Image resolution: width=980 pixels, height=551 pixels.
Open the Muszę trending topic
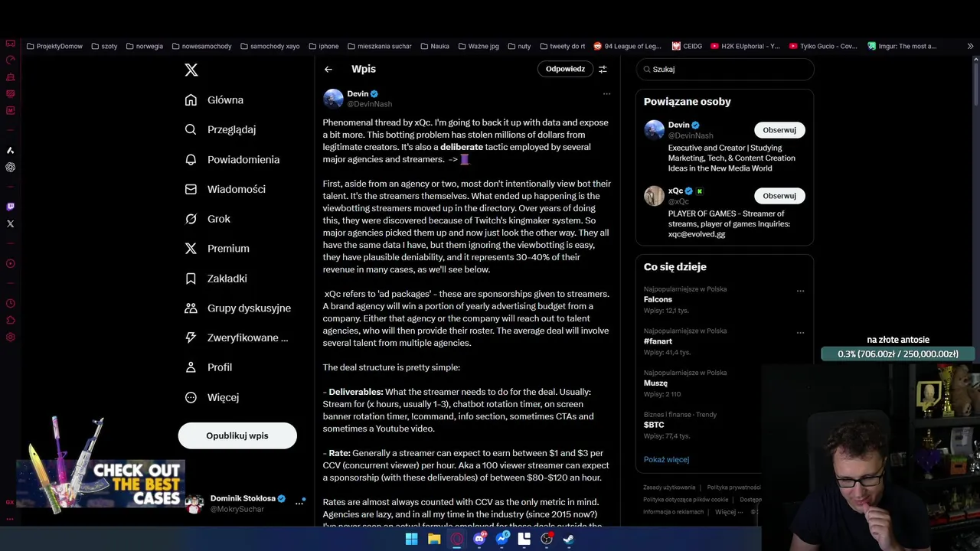pyautogui.click(x=655, y=383)
